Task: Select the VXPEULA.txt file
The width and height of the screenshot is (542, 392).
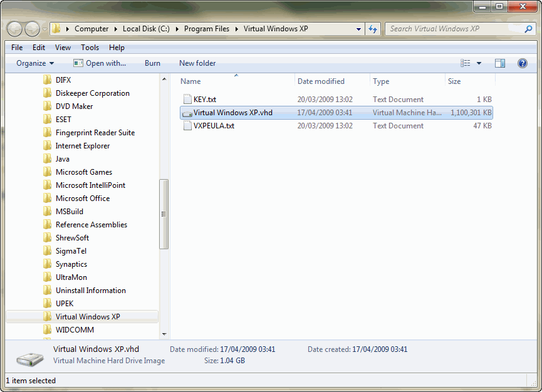Action: click(x=214, y=126)
